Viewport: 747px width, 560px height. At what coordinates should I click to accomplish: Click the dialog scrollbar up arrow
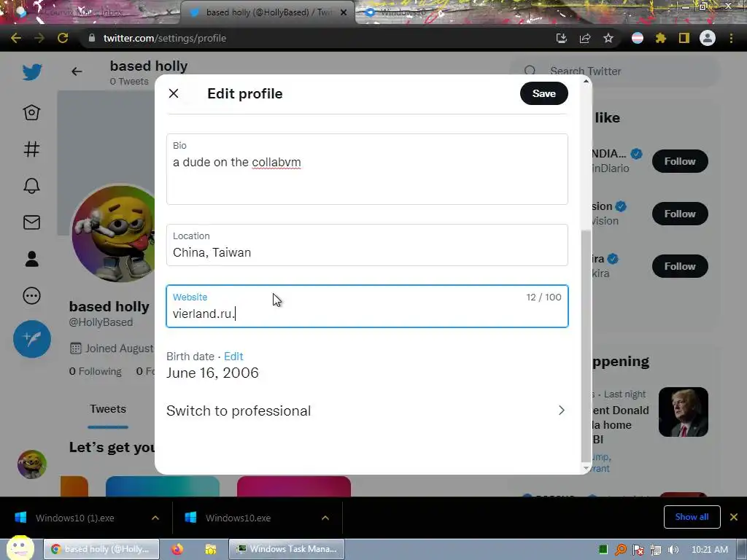pos(586,82)
